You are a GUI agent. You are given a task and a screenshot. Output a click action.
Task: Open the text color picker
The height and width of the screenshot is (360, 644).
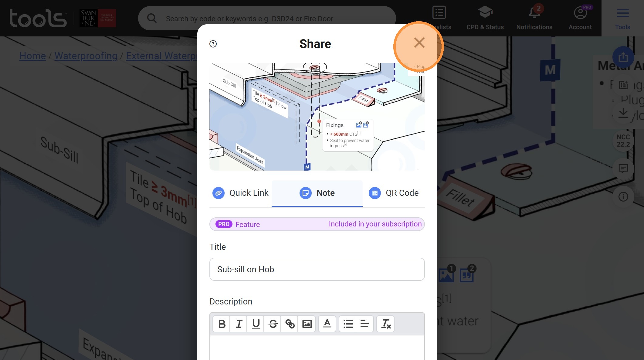pos(327,324)
